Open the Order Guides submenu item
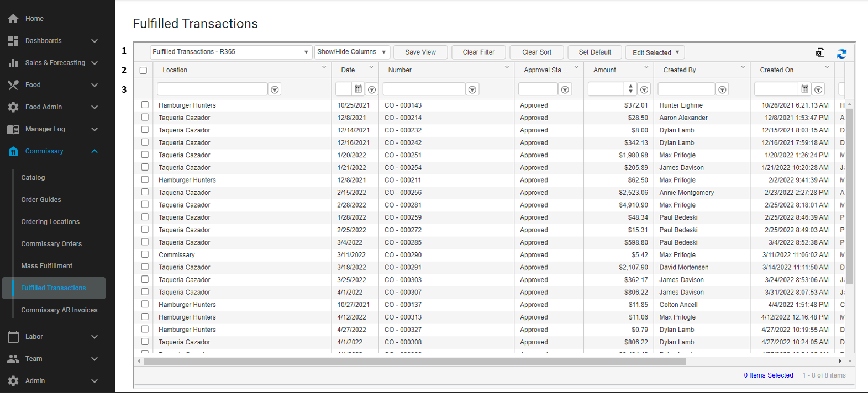This screenshot has width=868, height=393. 41,200
